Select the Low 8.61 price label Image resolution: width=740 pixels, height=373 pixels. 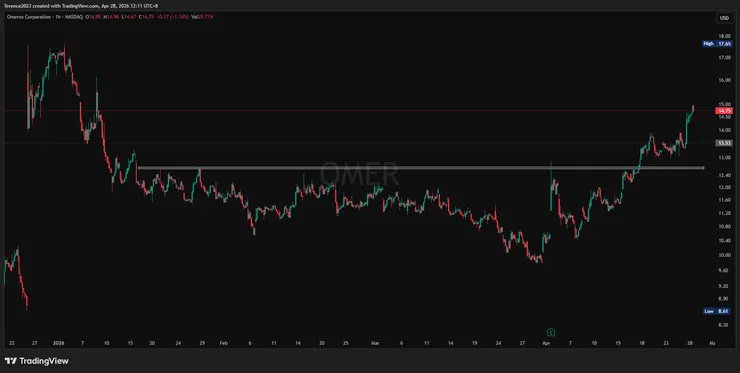coord(717,311)
